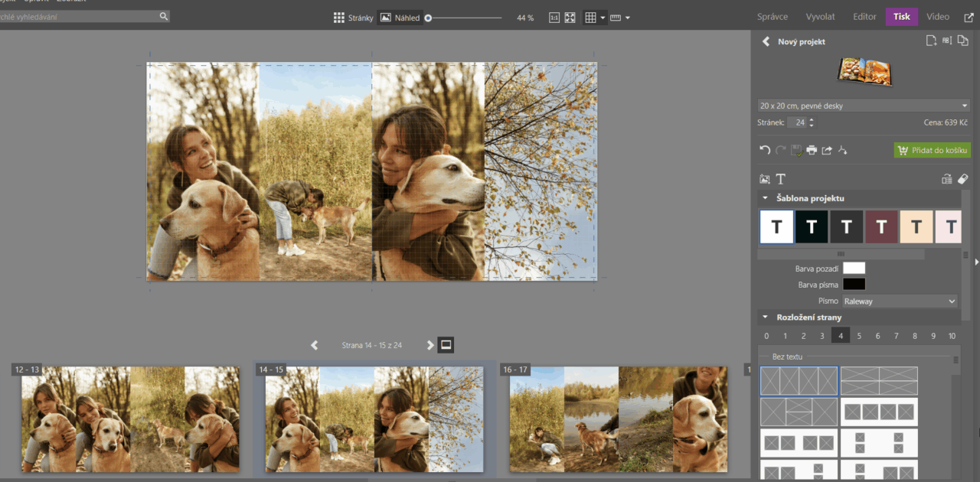Screen dimensions: 980x482
Task: Click the insert text (T) tool
Action: tap(781, 179)
